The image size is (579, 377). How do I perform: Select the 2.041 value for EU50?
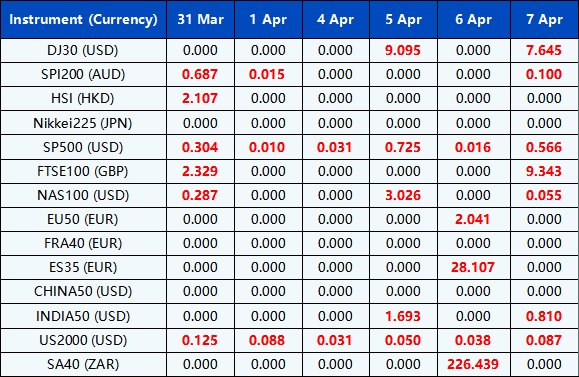click(472, 219)
